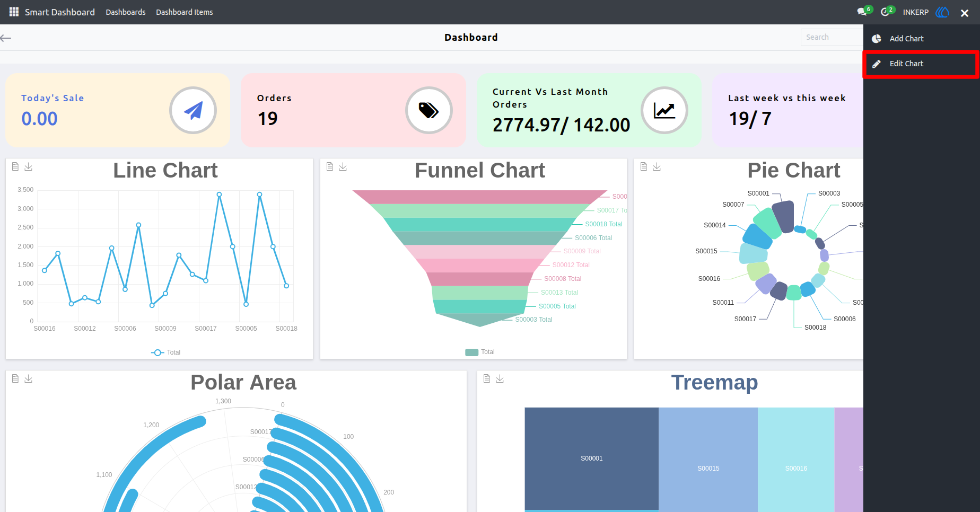The image size is (980, 512).
Task: Click the S00005 axis label in the Line Chart
Action: [246, 329]
